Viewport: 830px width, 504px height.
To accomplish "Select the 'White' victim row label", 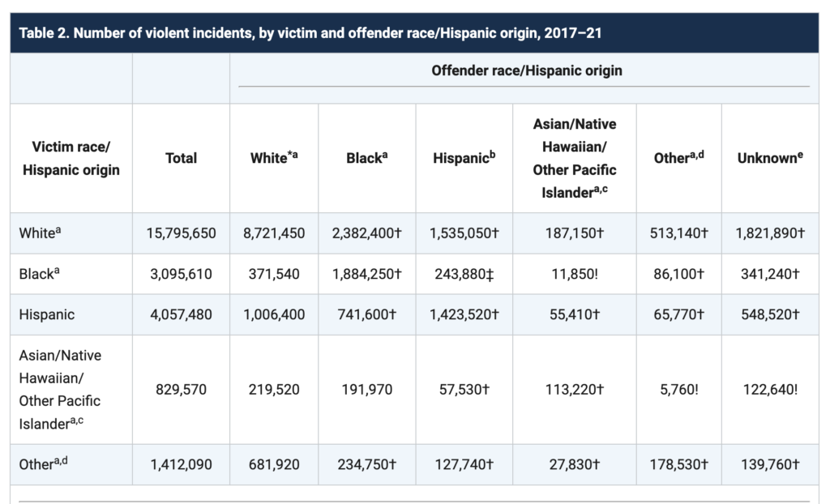I will (40, 233).
